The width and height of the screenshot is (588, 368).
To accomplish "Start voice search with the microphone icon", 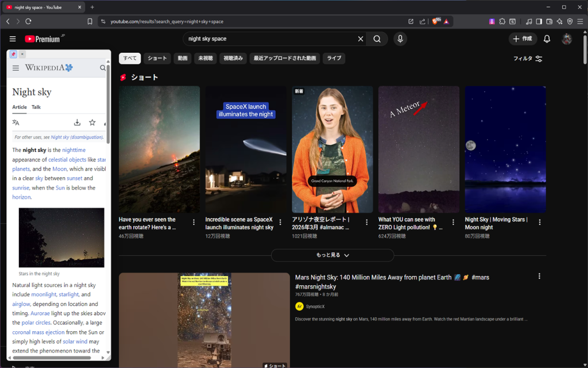I will [400, 39].
